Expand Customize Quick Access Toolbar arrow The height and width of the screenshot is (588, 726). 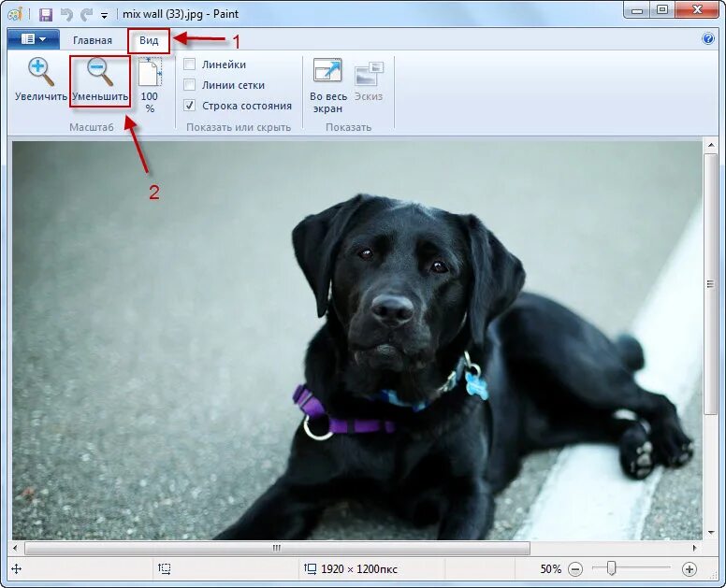tap(105, 16)
